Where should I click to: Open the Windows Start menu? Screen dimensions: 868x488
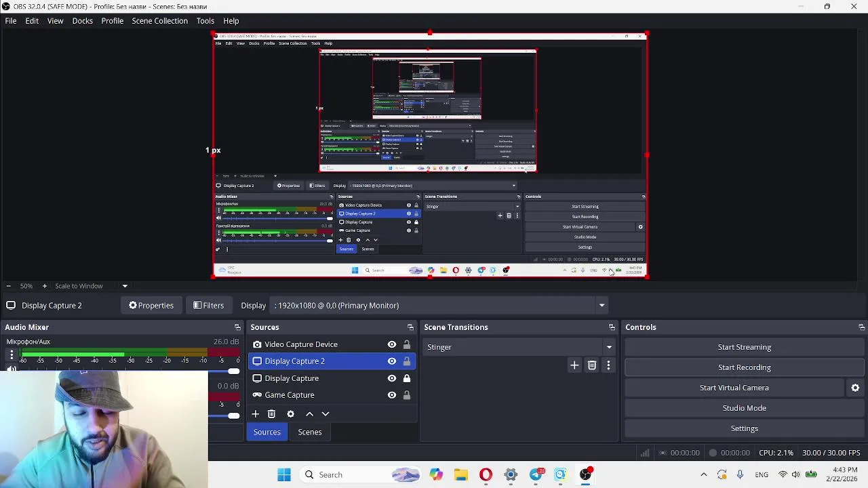284,474
